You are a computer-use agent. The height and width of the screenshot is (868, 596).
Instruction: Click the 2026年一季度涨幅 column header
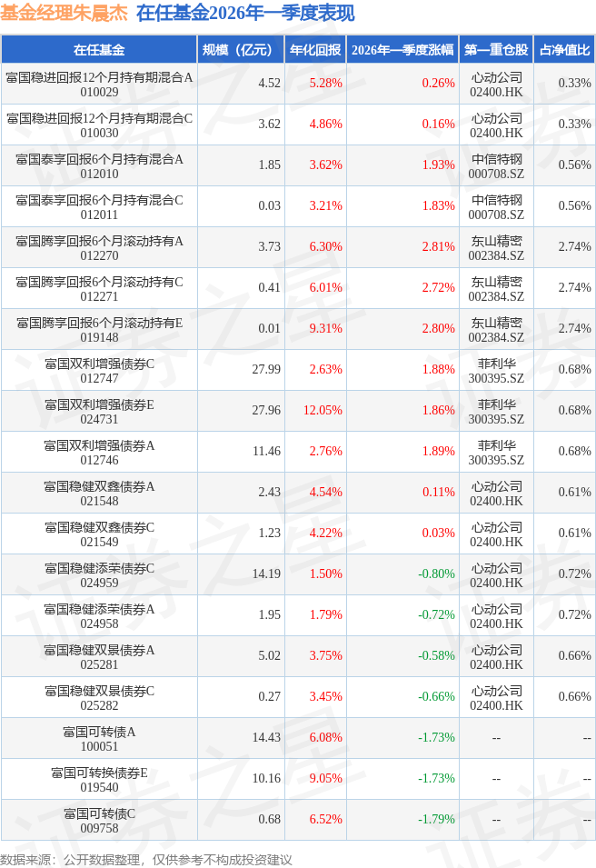coord(402,50)
